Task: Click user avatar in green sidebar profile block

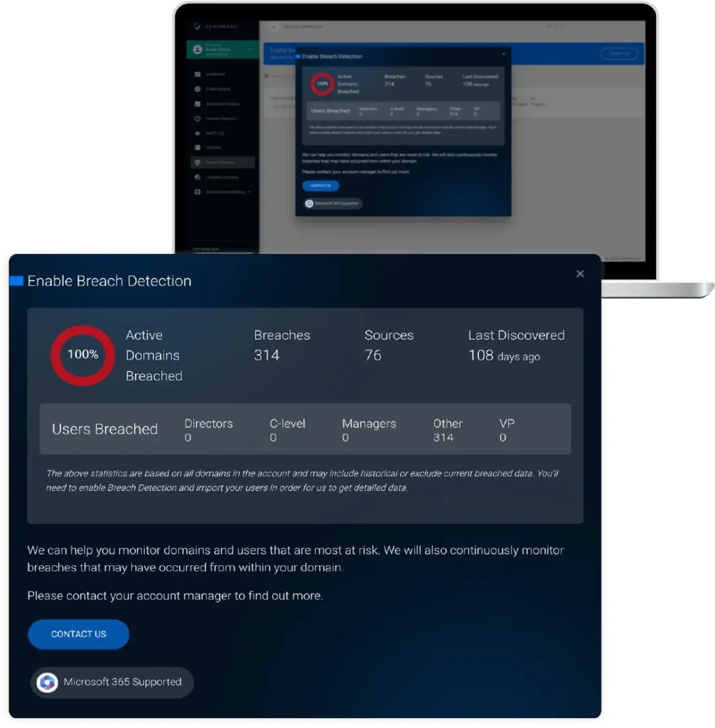Action: (x=198, y=49)
